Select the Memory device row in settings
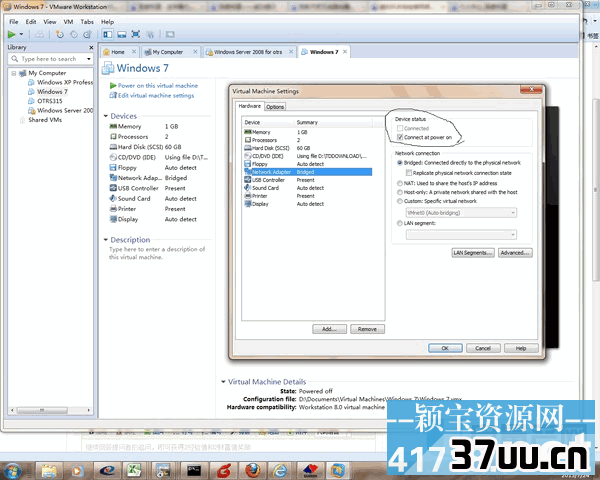 coord(308,132)
